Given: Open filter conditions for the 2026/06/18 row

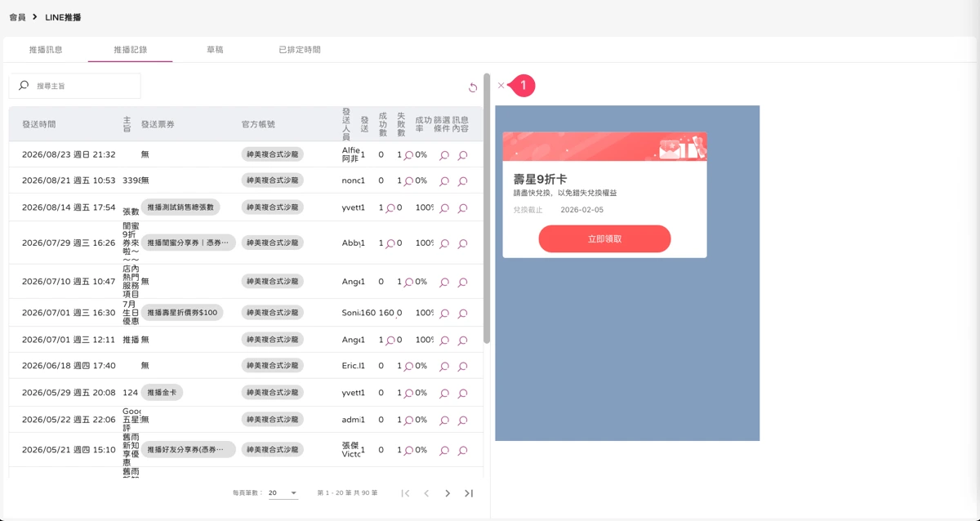Looking at the screenshot, I should [x=444, y=367].
